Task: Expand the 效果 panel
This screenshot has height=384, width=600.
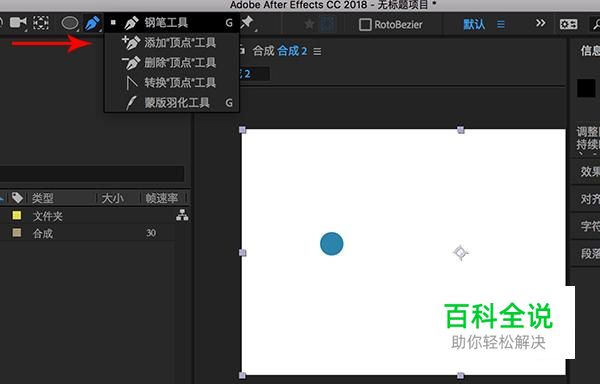Action: (x=590, y=171)
